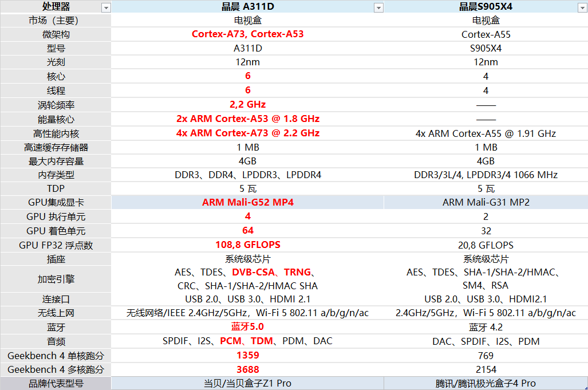Image resolution: width=588 pixels, height=390 pixels.
Task: Select the USB 2.0、USB 3.0、HDMI 2.1 cell
Action: click(x=247, y=300)
